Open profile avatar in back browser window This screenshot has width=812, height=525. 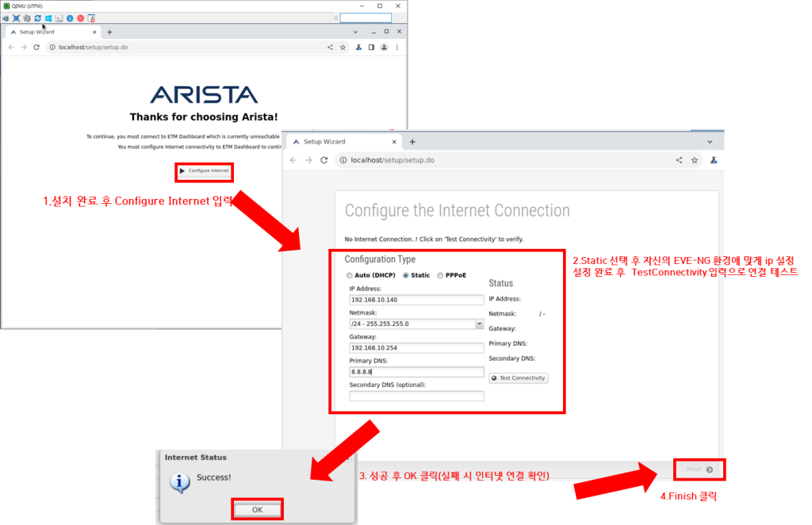click(x=385, y=47)
